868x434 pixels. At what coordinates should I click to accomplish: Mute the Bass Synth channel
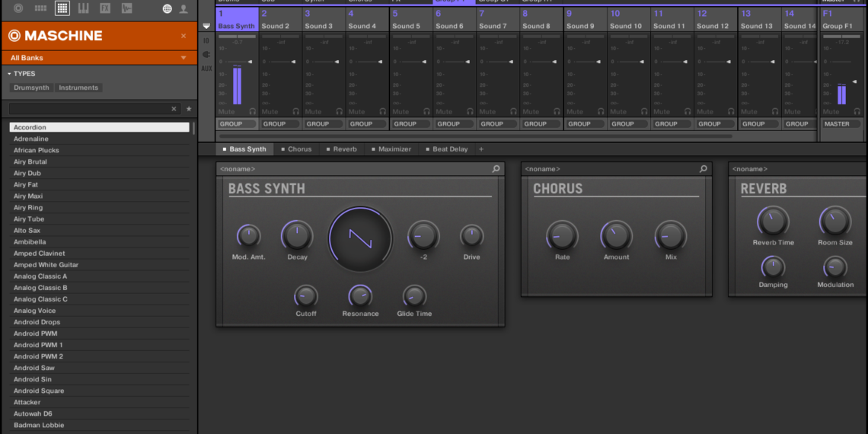(227, 112)
